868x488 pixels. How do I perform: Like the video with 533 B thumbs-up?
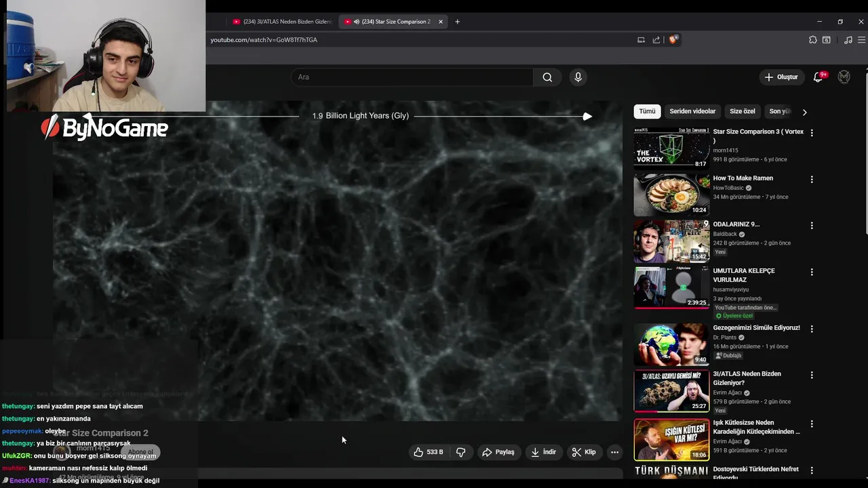(x=429, y=452)
